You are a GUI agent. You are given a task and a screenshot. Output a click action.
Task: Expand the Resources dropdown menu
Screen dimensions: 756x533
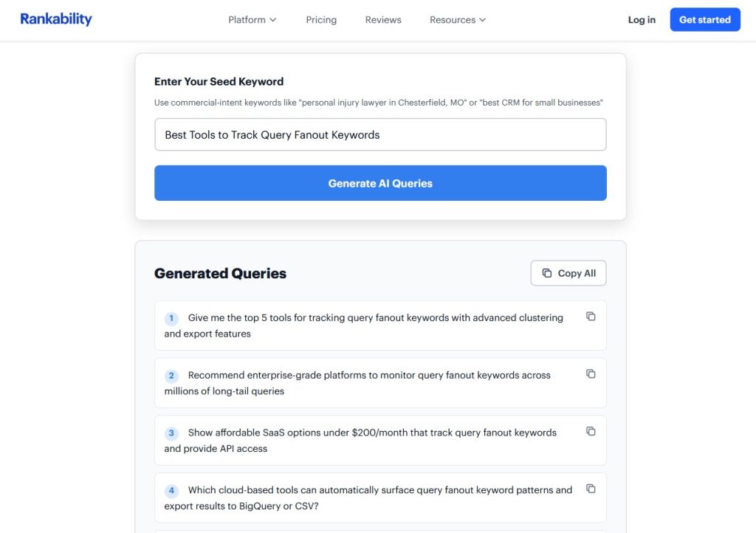tap(458, 20)
